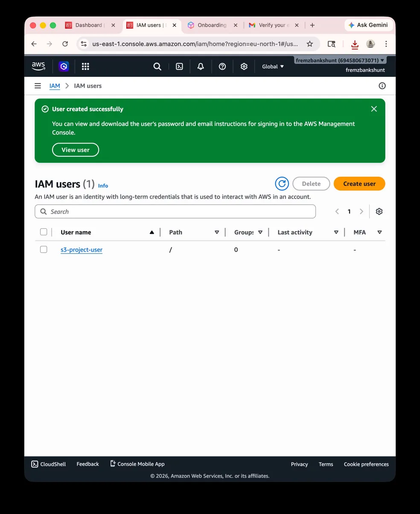The height and width of the screenshot is (514, 420).
Task: Open the AWS console search magnifier
Action: pyautogui.click(x=157, y=66)
